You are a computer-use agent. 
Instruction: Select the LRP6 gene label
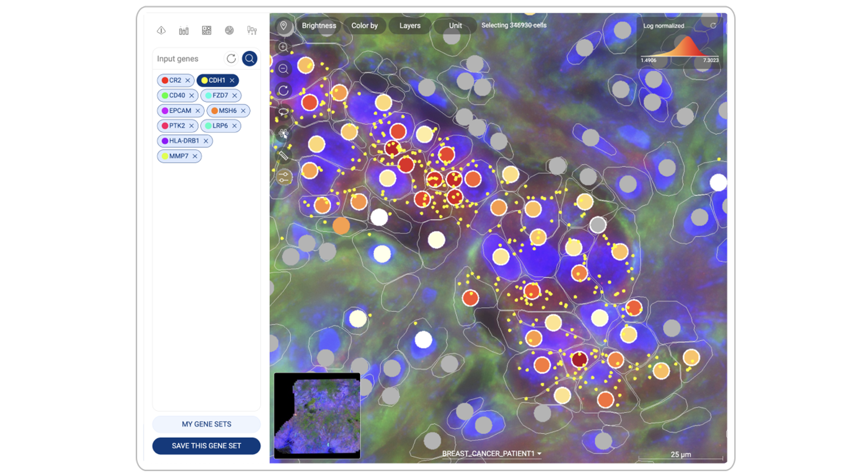220,126
